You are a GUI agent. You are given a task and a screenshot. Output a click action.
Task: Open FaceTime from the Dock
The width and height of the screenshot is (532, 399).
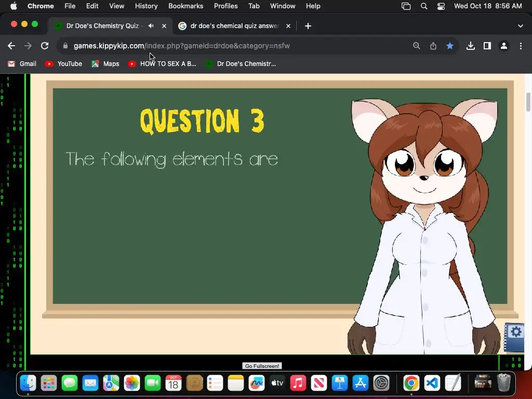coord(153,383)
